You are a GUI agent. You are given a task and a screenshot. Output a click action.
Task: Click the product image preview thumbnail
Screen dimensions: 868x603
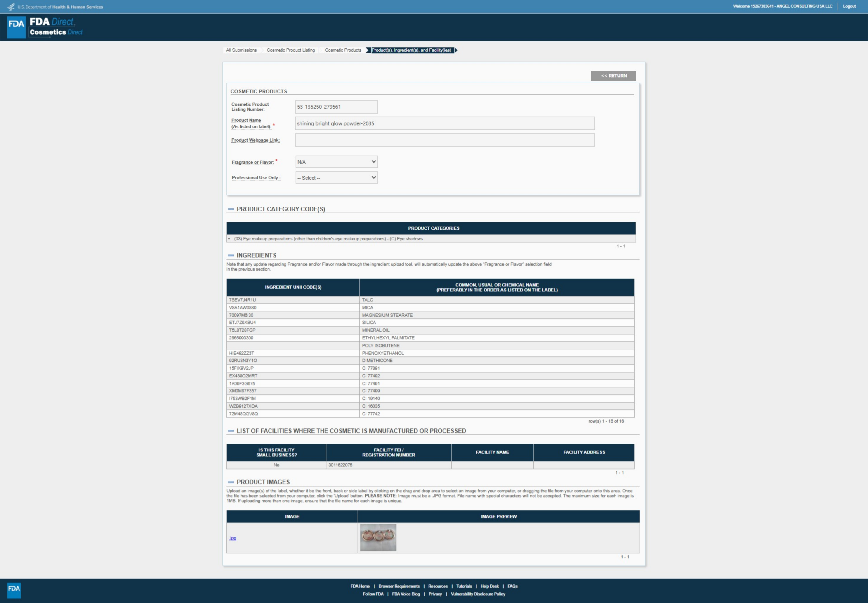(x=378, y=537)
